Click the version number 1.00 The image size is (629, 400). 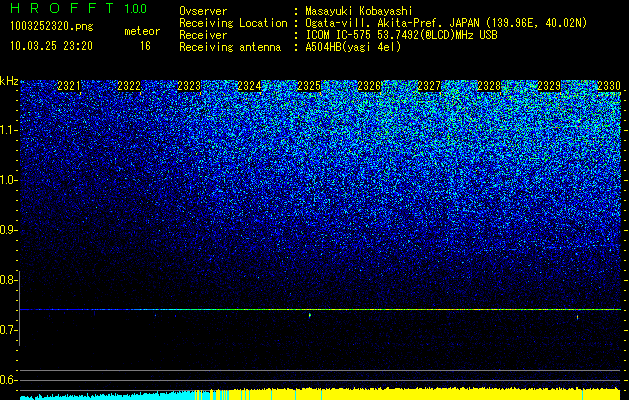[x=136, y=9]
